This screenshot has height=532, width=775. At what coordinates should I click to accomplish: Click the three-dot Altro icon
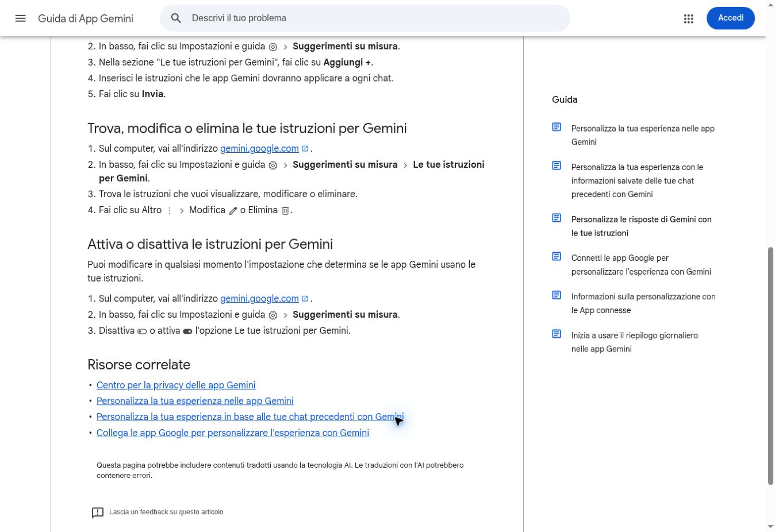point(170,211)
